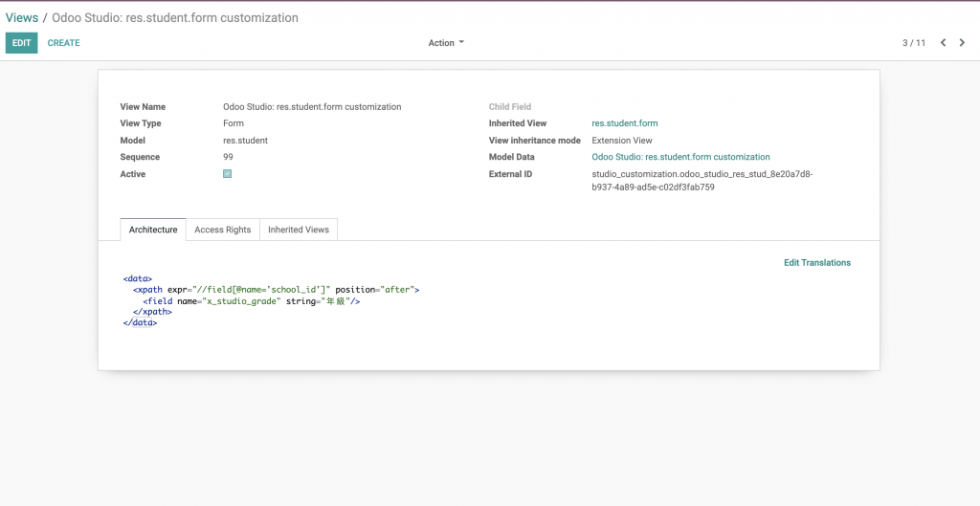Open the Model Data Odoo Studio link
The width and height of the screenshot is (980, 506).
pos(680,157)
